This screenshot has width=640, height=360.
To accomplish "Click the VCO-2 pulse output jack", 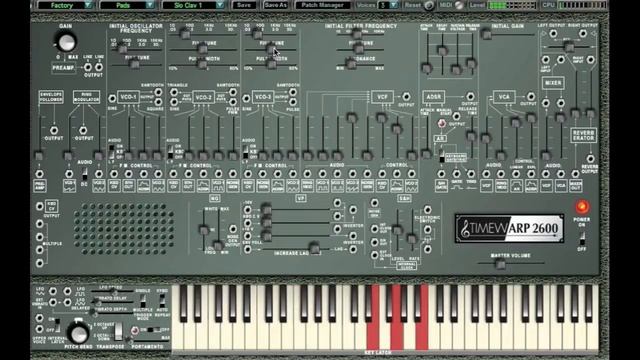I will coord(233,102).
